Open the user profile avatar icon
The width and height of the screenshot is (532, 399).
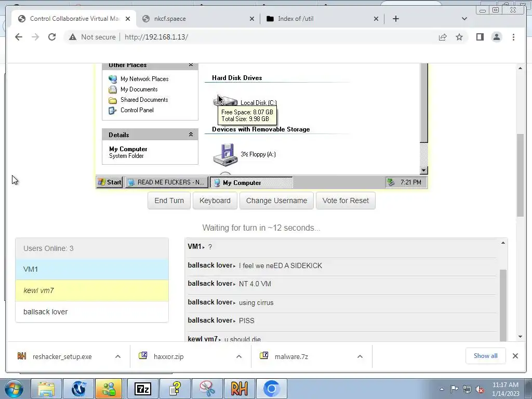(x=496, y=37)
